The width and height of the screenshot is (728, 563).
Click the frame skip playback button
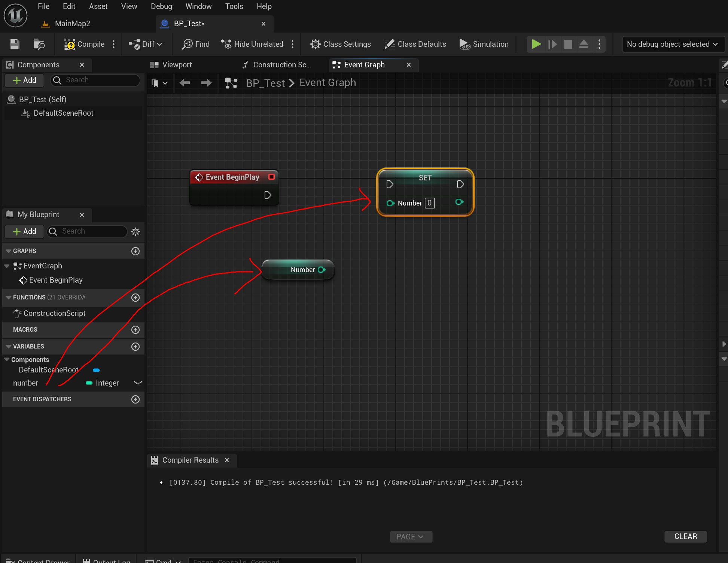click(552, 44)
